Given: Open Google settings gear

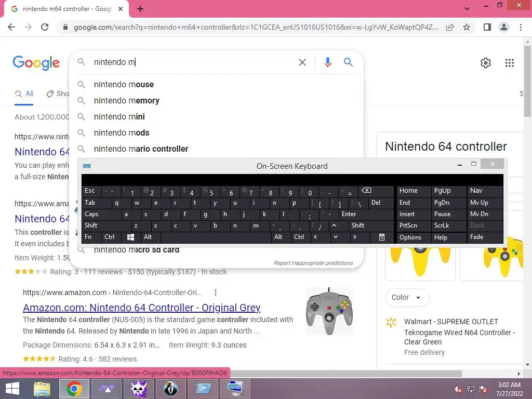Looking at the screenshot, I should point(486,63).
